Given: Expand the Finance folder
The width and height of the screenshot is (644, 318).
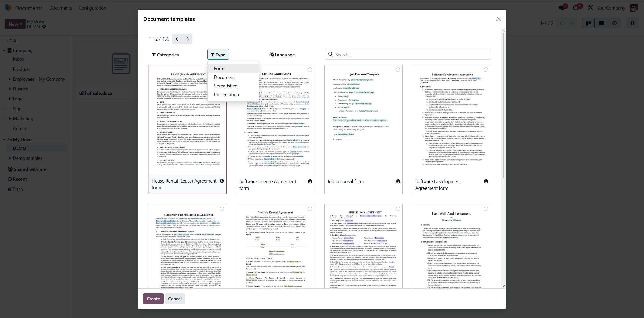Looking at the screenshot, I should tap(10, 89).
